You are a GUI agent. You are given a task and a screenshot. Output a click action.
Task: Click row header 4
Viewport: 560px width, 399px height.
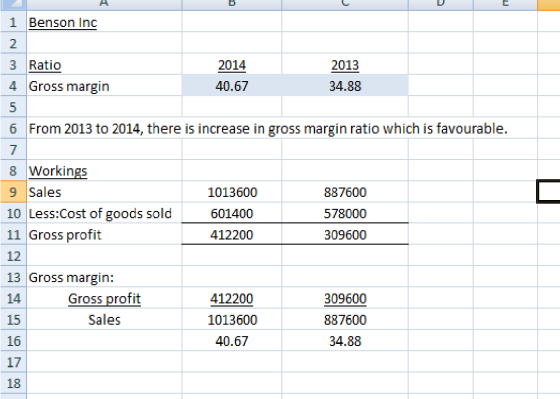(13, 86)
